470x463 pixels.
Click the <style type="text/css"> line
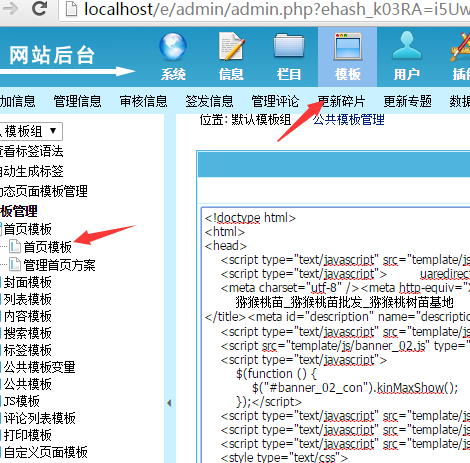point(284,458)
